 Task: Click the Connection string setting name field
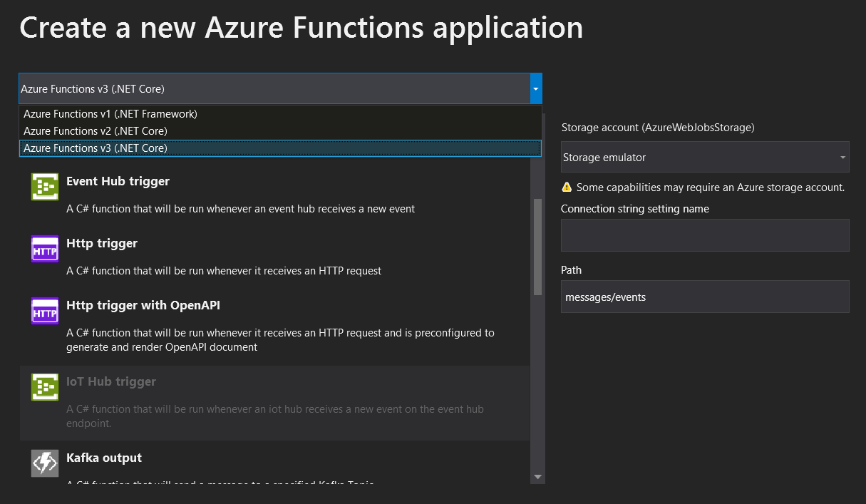point(705,235)
